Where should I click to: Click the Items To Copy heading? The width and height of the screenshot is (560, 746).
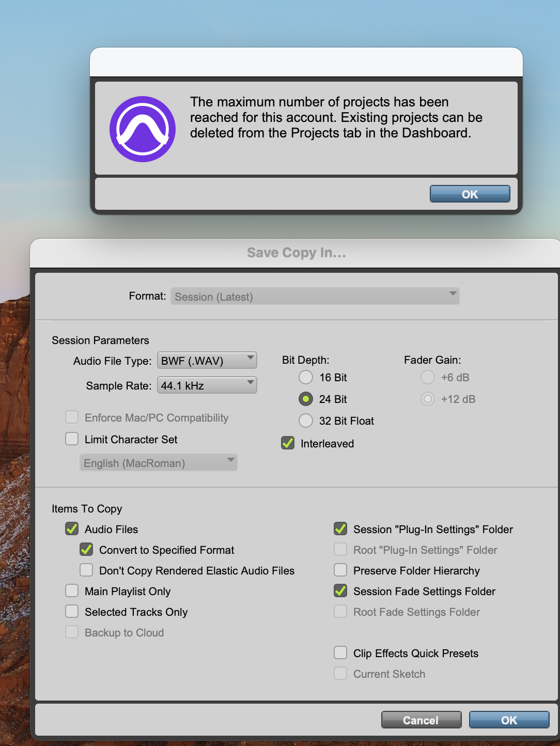(x=87, y=509)
